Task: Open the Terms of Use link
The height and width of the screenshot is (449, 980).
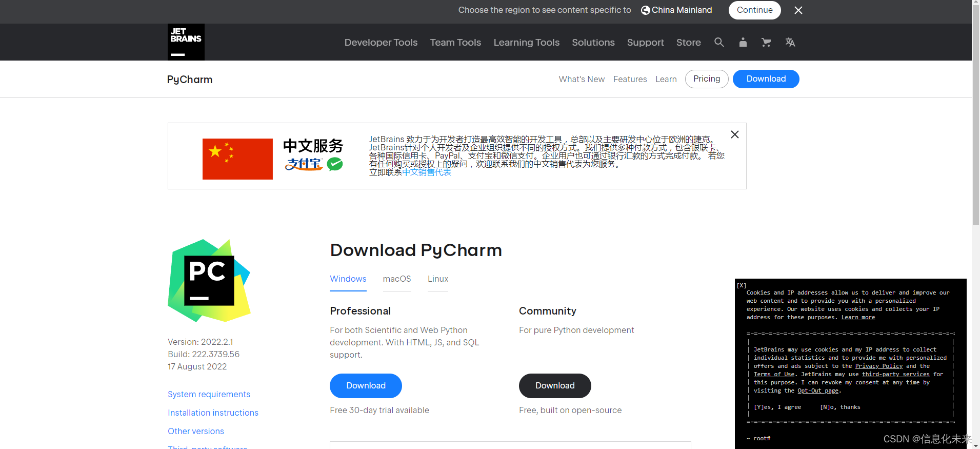Action: tap(774, 374)
